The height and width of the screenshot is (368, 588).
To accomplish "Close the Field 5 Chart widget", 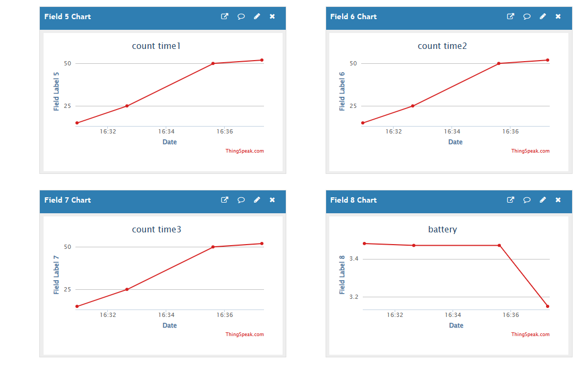I will (272, 16).
